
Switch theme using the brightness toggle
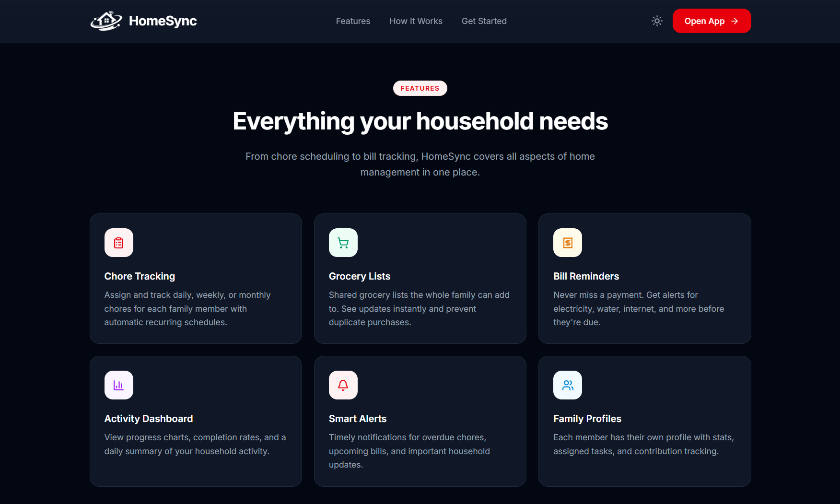pyautogui.click(x=657, y=21)
